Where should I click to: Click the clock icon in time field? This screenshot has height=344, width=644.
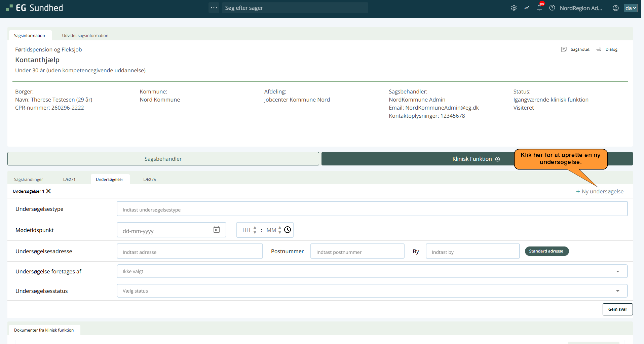[288, 230]
